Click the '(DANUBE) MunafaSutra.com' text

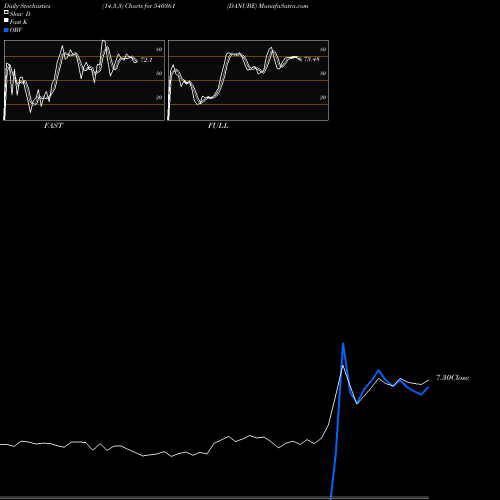(x=267, y=6)
